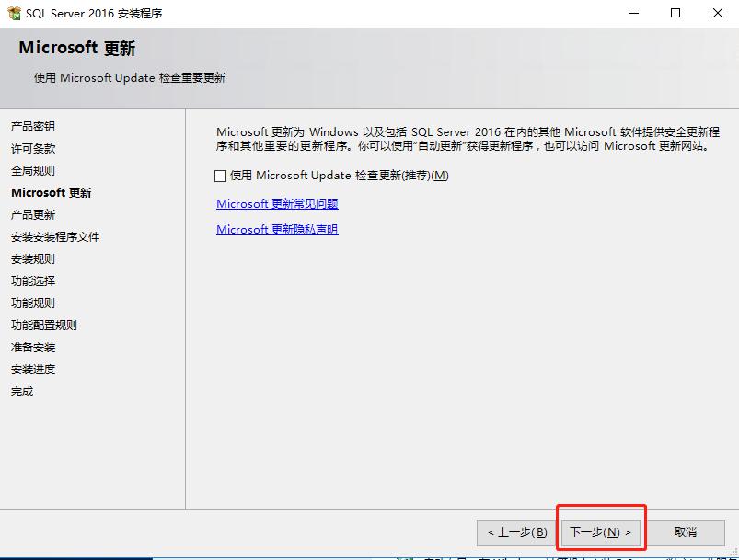Cancel the setup with the 取消 button
739x560 pixels.
pyautogui.click(x=686, y=532)
